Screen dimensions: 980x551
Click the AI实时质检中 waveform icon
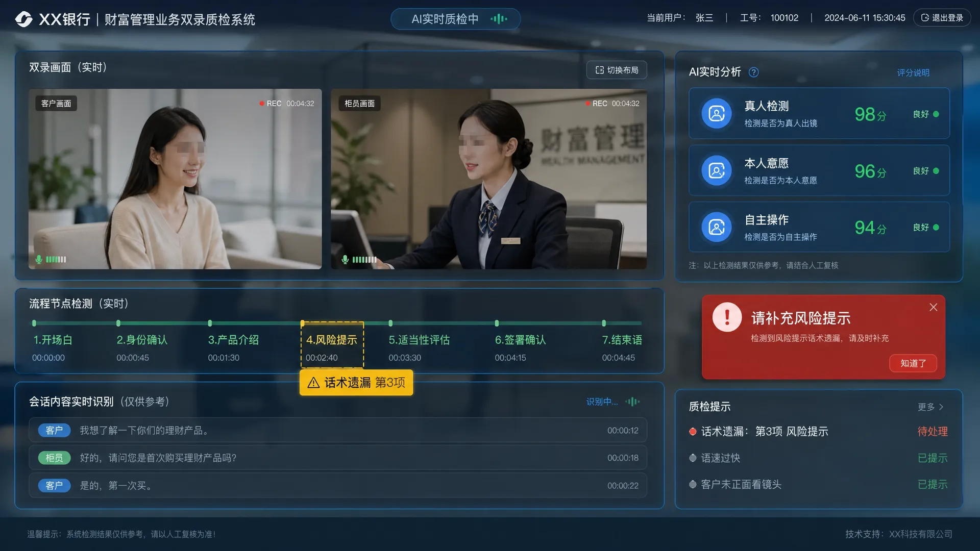tap(499, 19)
